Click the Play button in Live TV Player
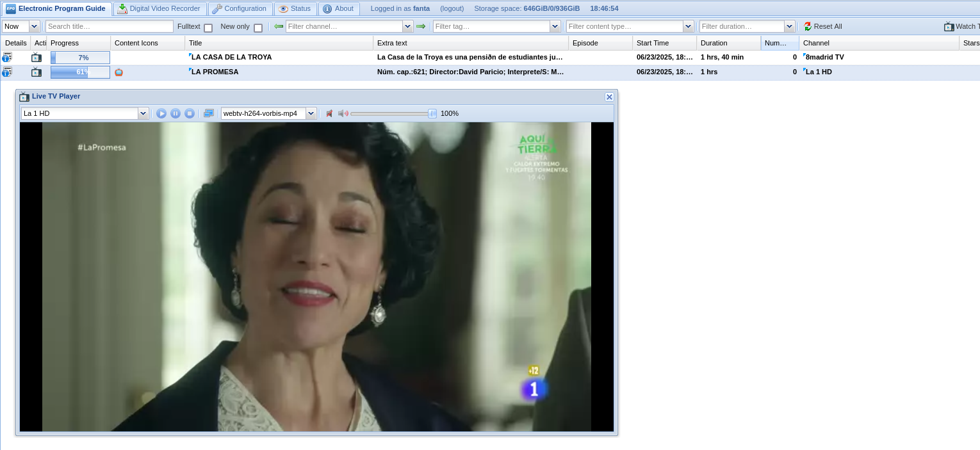The image size is (980, 450). pyautogui.click(x=161, y=113)
